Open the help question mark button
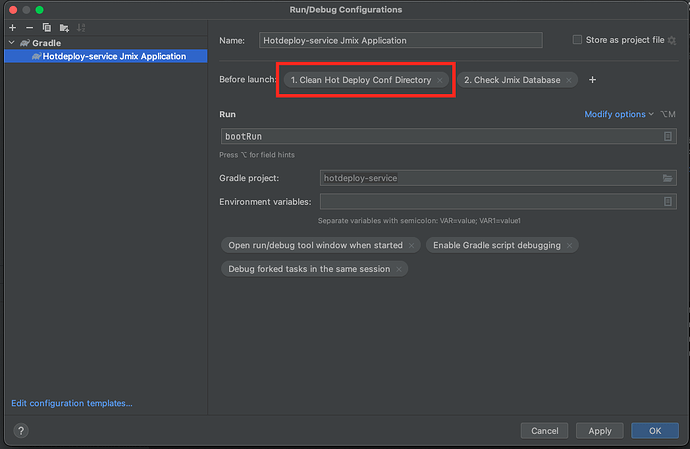The image size is (690, 449). (x=21, y=431)
